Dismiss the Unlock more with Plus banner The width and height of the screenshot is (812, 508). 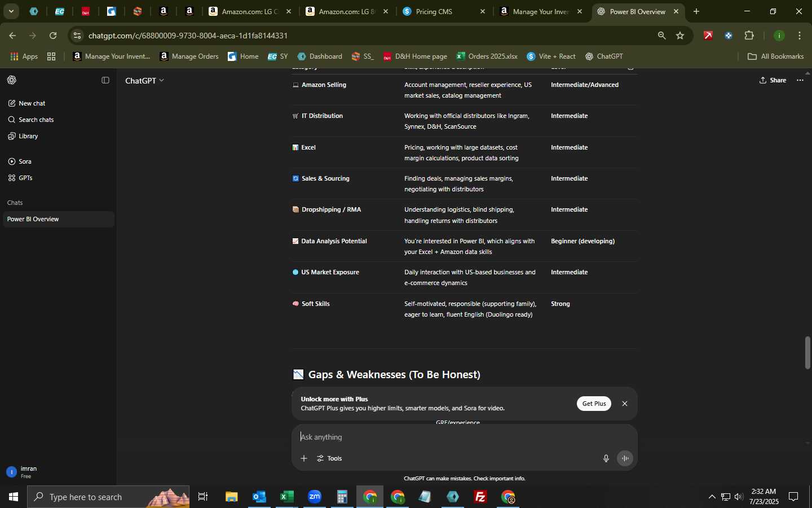coord(625,404)
